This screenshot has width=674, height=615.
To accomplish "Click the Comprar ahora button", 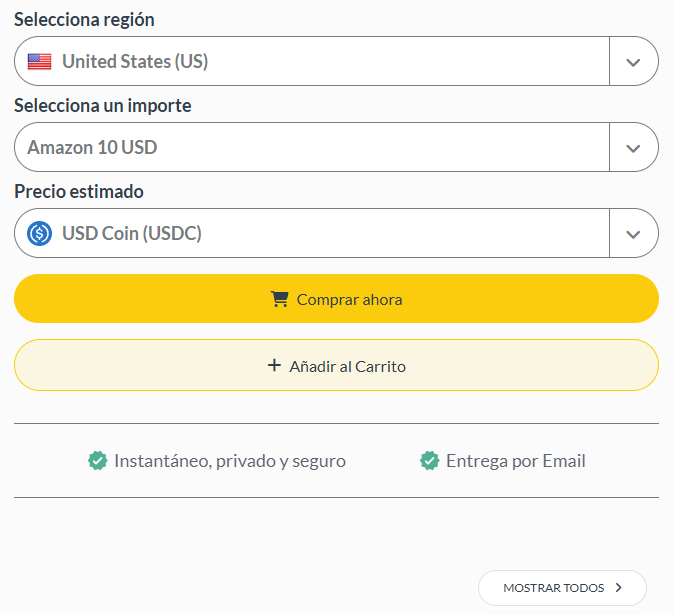I will point(336,299).
